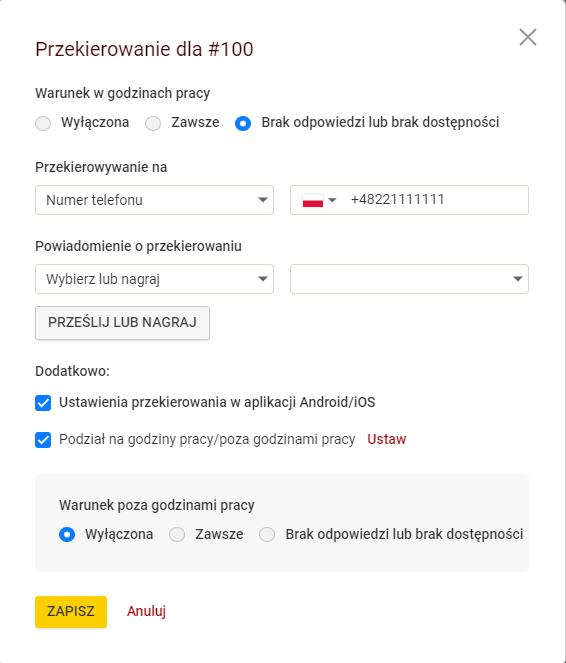
Task: Select Wyłączona for outside working hours
Action: coord(67,534)
